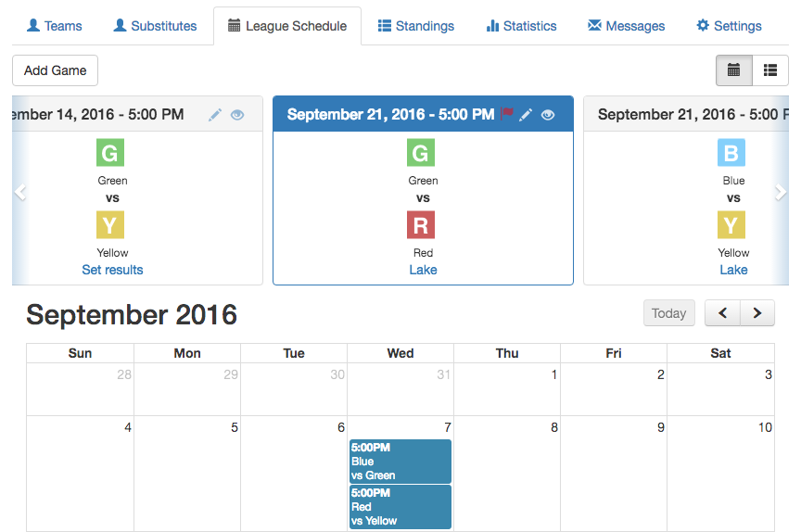This screenshot has width=801, height=532.
Task: Open Set results link for Green vs Yellow
Action: 112,270
